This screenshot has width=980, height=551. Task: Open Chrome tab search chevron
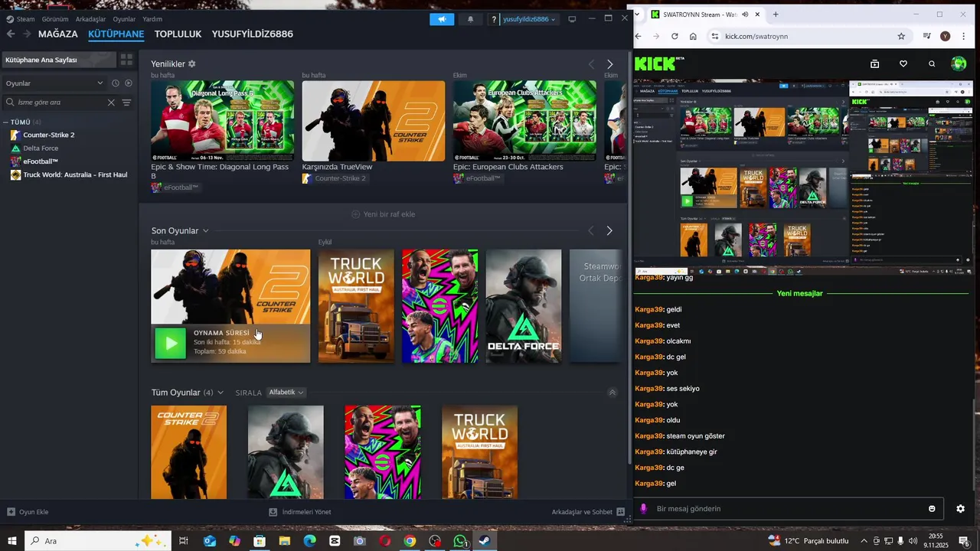point(639,15)
